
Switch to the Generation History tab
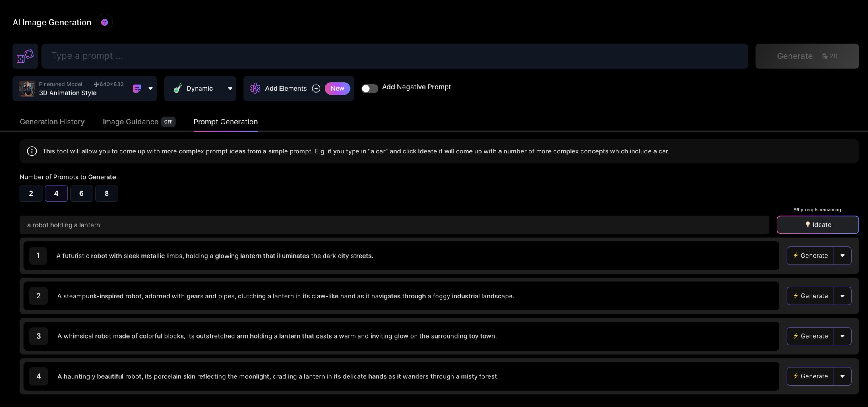[52, 122]
